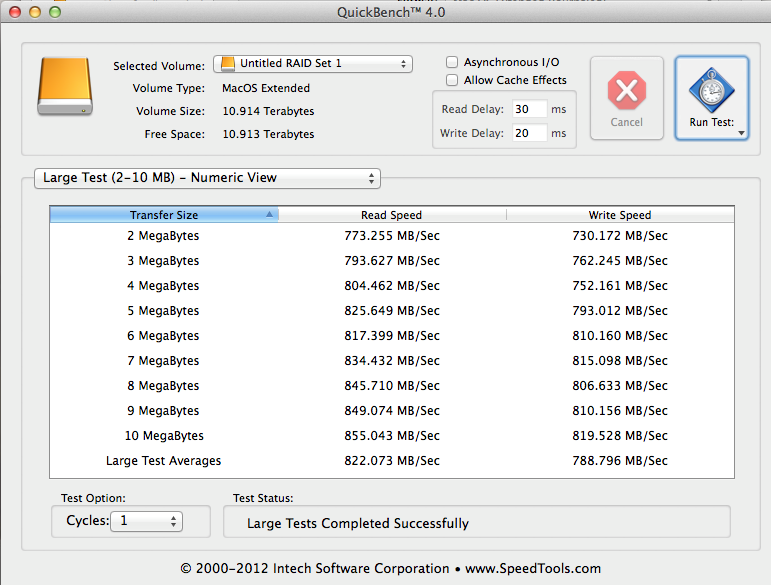The height and width of the screenshot is (585, 771).
Task: Select the 5 MegaBytes result row
Action: pos(391,311)
